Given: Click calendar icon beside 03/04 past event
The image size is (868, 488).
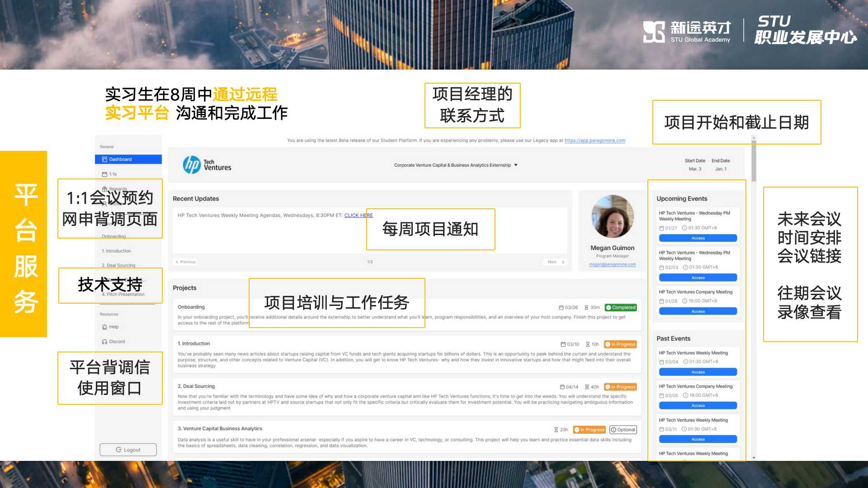Looking at the screenshot, I should [x=661, y=361].
